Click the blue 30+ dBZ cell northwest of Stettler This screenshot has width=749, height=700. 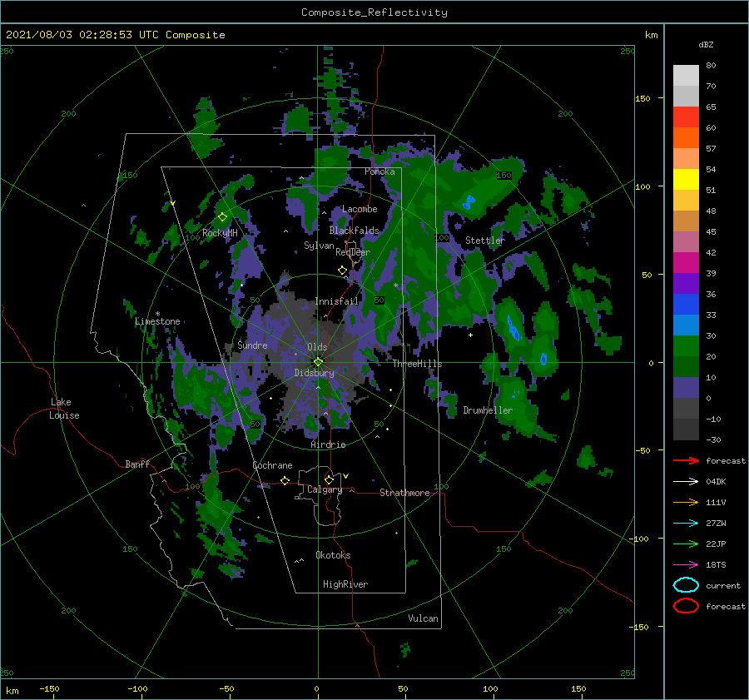coord(469,201)
